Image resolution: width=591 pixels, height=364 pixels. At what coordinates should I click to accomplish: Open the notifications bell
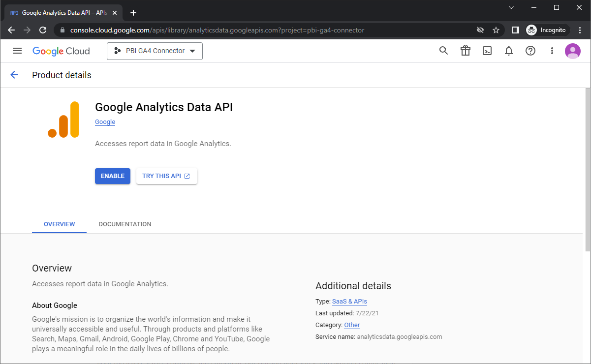509,51
